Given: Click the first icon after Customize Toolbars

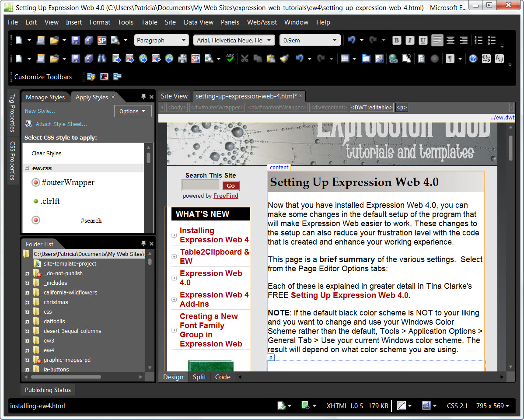Looking at the screenshot, I should tap(91, 77).
